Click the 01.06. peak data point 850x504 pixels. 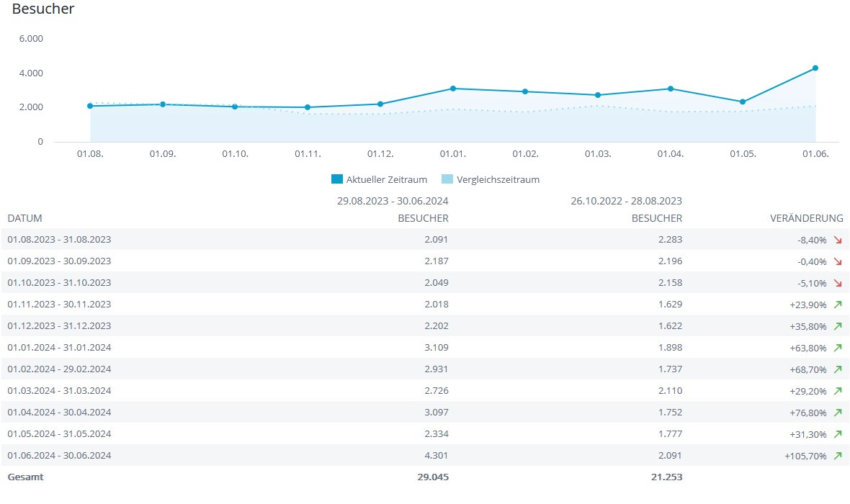click(x=815, y=68)
